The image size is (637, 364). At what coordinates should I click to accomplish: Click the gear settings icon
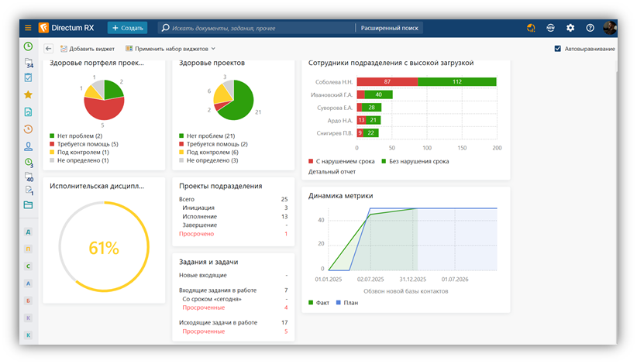pyautogui.click(x=570, y=28)
